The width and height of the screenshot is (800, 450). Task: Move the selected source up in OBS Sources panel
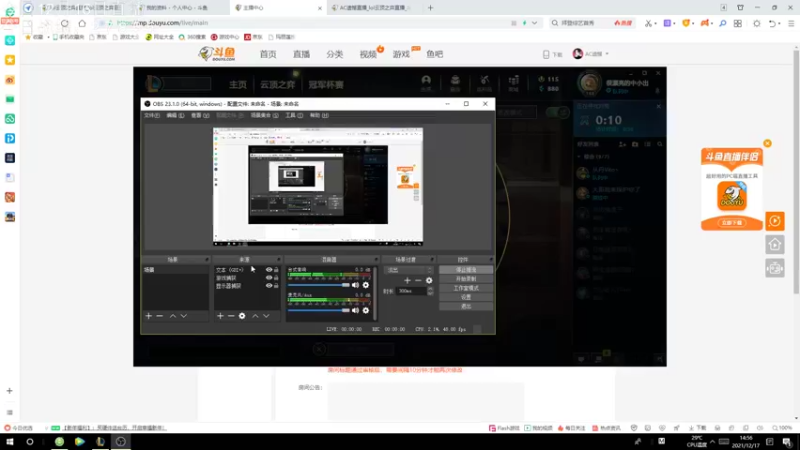tap(255, 316)
